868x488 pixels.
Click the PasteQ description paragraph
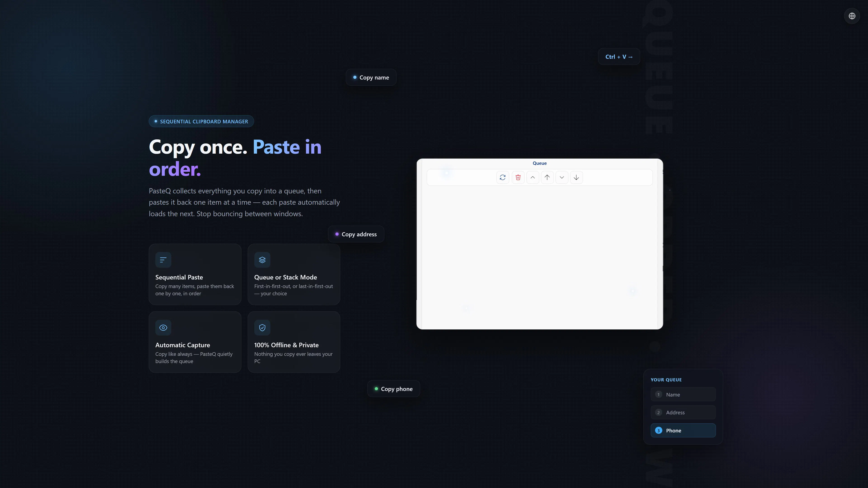244,202
